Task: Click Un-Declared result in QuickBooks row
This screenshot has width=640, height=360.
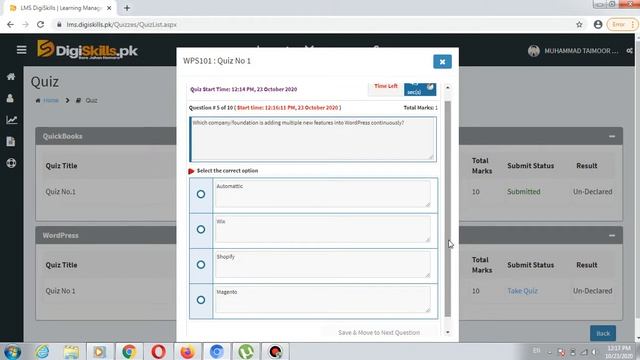Action: point(593,192)
